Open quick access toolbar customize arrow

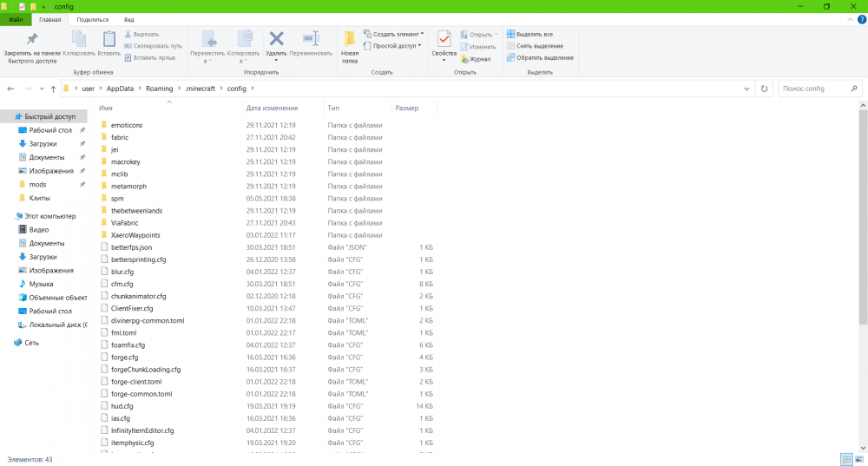click(x=43, y=7)
